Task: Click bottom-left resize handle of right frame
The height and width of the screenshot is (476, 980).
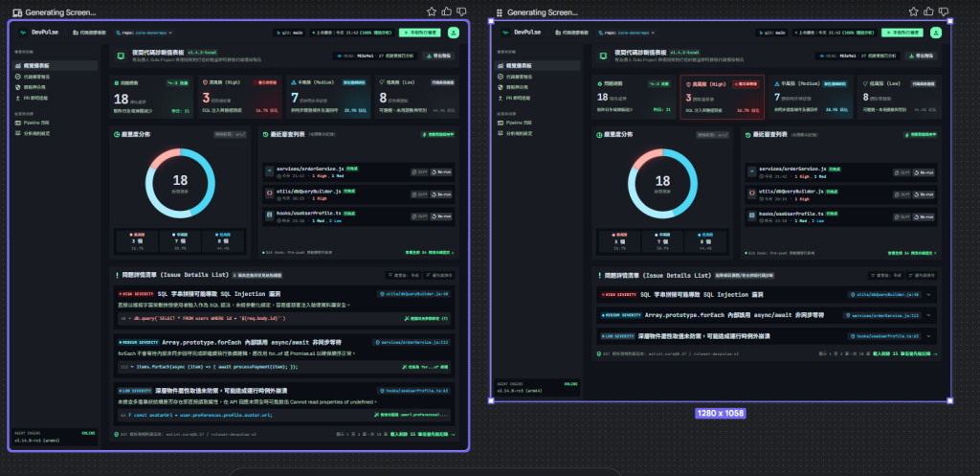Action: click(x=491, y=401)
